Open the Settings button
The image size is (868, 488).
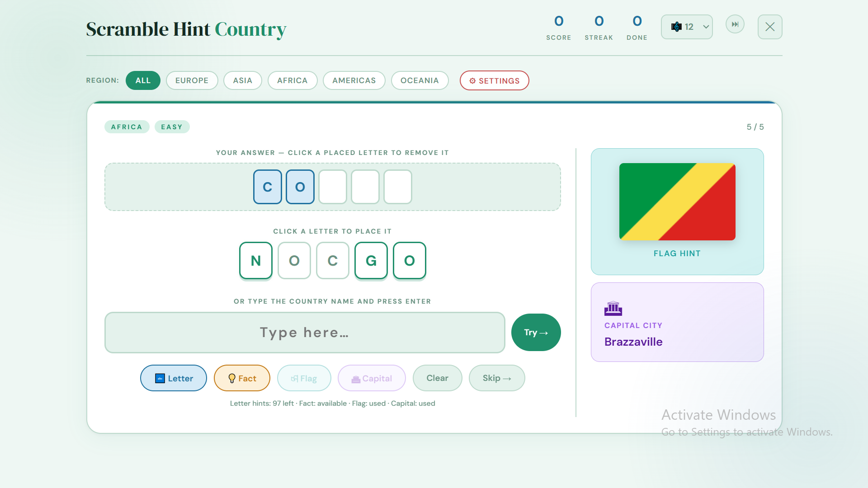pos(495,80)
